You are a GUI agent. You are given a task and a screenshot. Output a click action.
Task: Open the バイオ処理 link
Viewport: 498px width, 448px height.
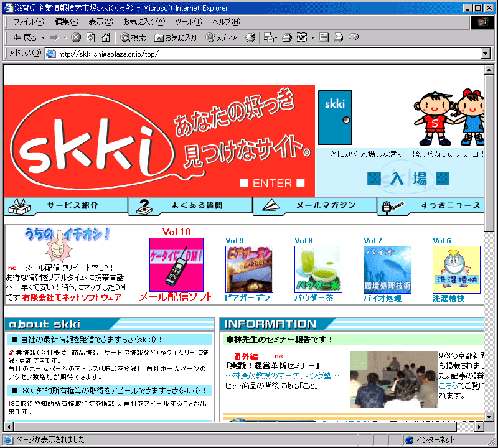click(382, 299)
